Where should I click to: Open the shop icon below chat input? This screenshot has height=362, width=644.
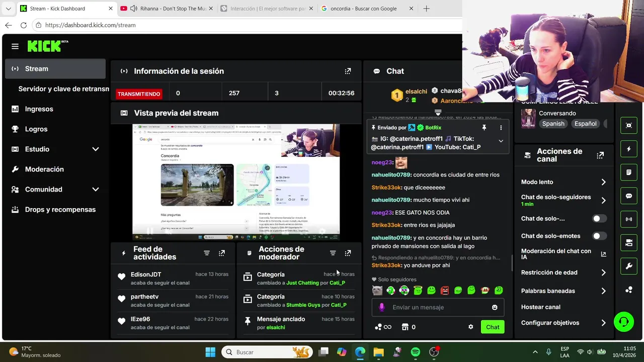click(x=405, y=327)
